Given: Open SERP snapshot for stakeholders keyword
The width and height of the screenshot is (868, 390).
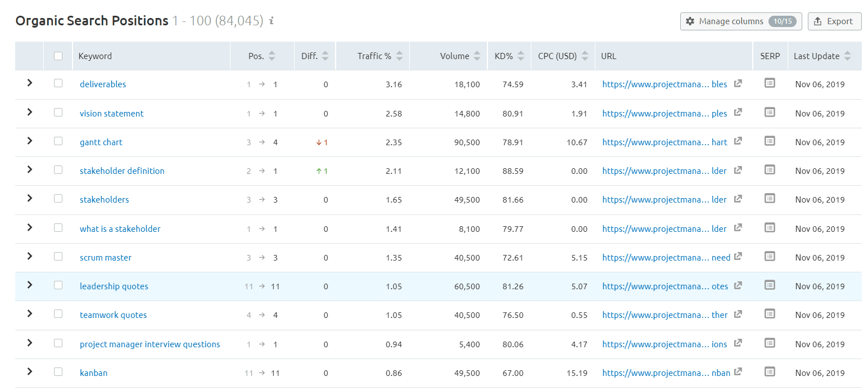Looking at the screenshot, I should click(770, 198).
